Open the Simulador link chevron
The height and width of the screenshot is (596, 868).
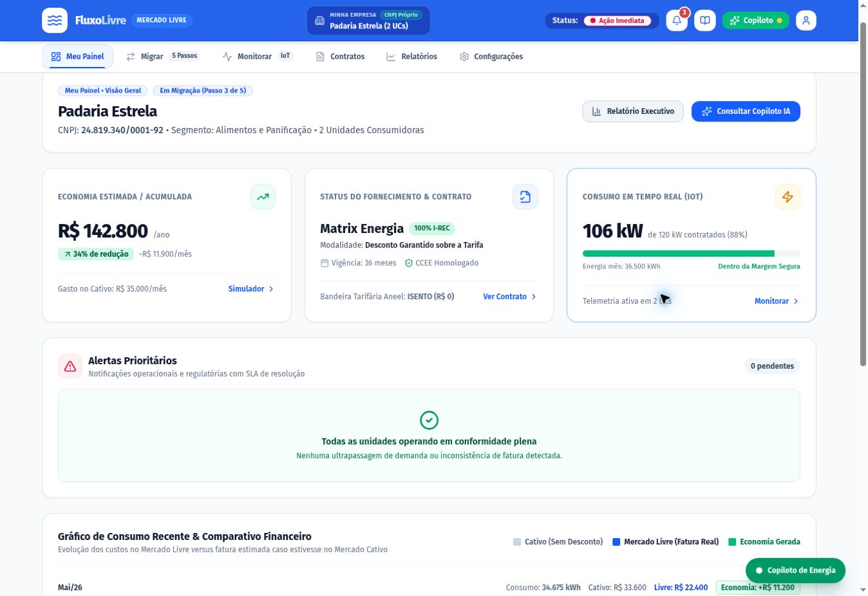tap(271, 289)
